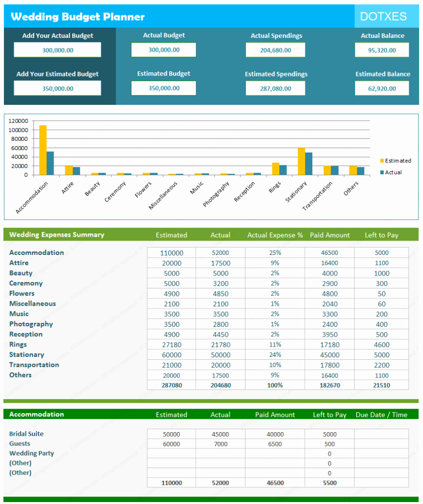
Task: Select the Ceremony row label
Action: 26,283
